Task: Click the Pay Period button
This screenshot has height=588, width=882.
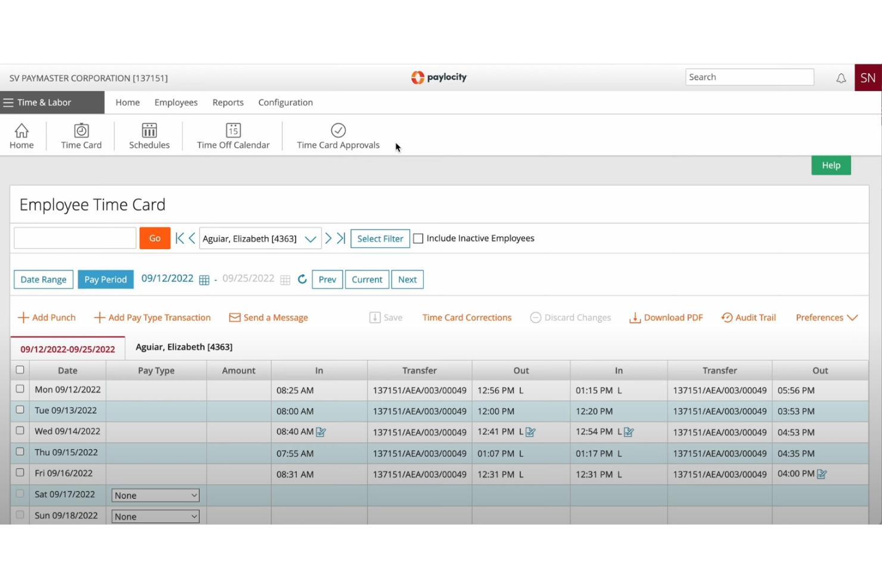Action: (x=105, y=279)
